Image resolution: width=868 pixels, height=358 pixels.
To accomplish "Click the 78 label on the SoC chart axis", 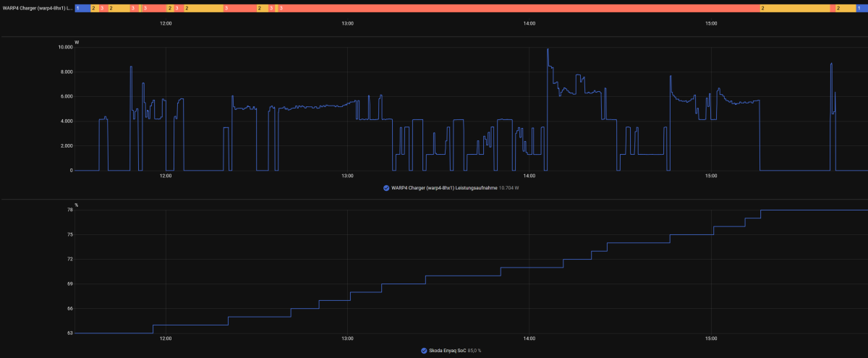I will (70, 210).
